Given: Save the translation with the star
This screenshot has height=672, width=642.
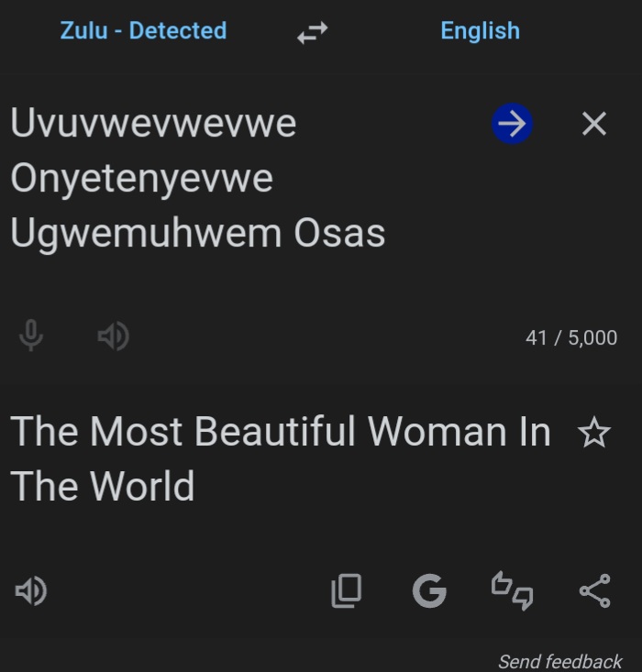Looking at the screenshot, I should 594,433.
